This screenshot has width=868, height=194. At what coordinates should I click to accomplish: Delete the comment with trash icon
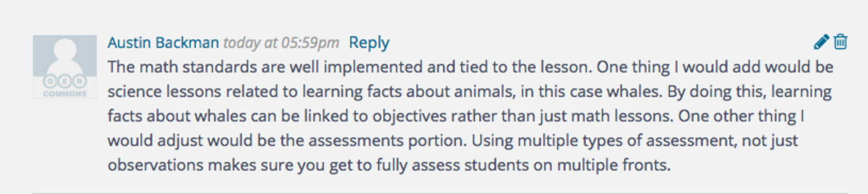pos(840,42)
